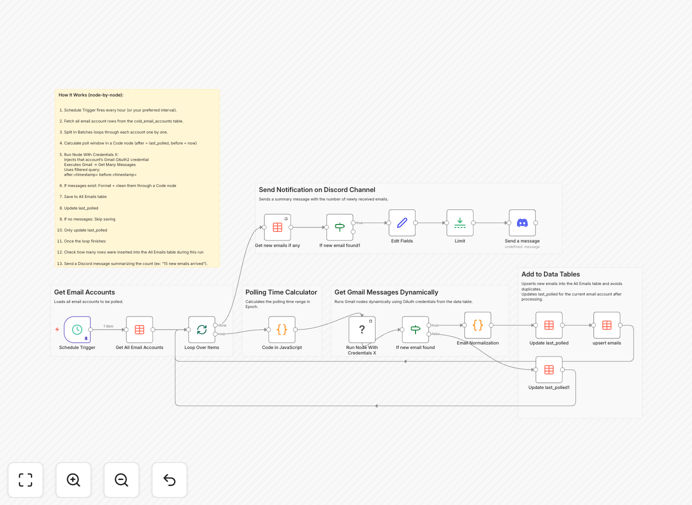
Task: Select the Get new emails if any node
Action: (x=278, y=227)
